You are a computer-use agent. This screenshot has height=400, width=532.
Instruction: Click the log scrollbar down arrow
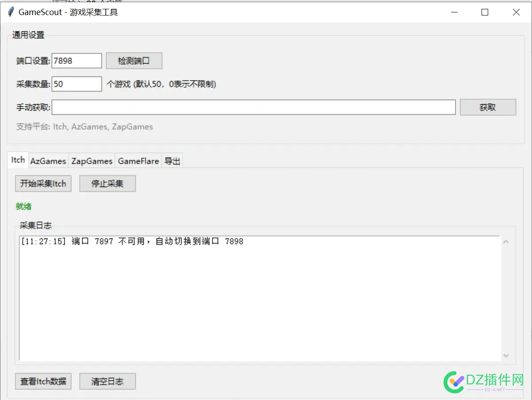tap(506, 355)
